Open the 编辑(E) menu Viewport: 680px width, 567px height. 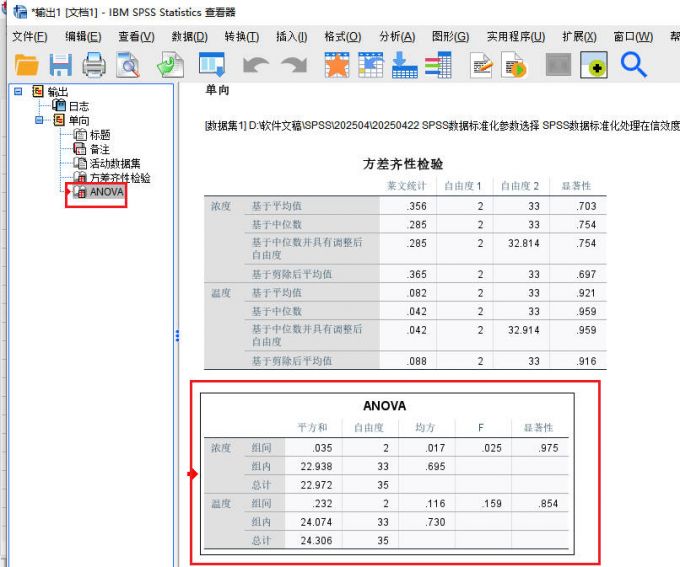pyautogui.click(x=83, y=37)
